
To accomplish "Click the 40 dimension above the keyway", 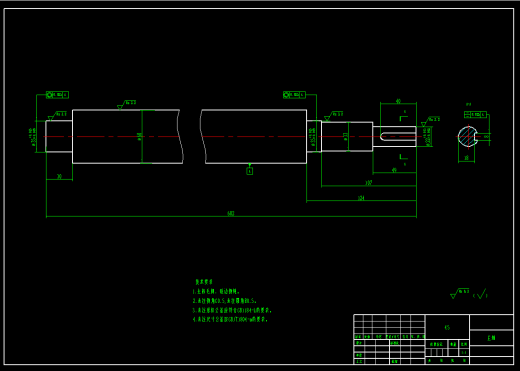I will click(x=398, y=101).
